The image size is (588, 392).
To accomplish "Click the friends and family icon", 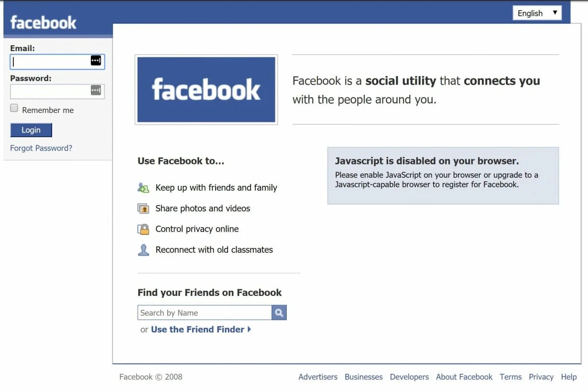I will click(143, 188).
